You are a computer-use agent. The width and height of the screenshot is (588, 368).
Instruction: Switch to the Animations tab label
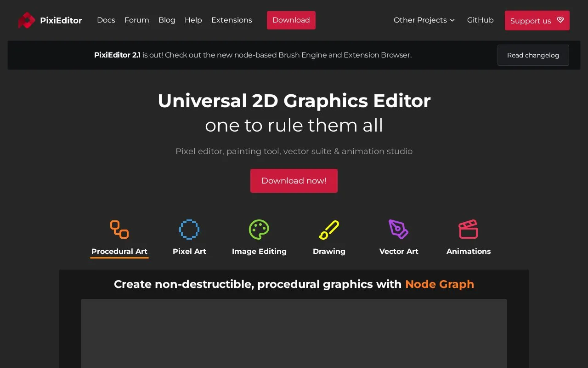tap(469, 251)
